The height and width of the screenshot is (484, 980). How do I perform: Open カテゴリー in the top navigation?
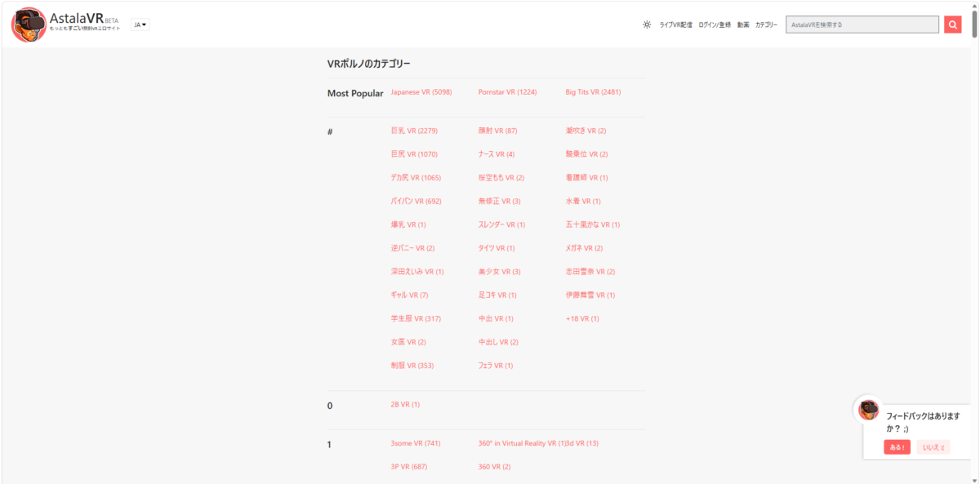pyautogui.click(x=766, y=25)
